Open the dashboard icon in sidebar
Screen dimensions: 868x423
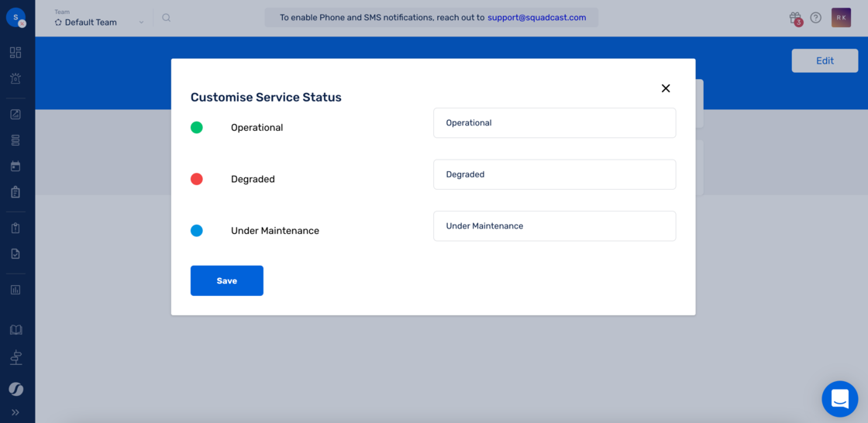click(15, 53)
